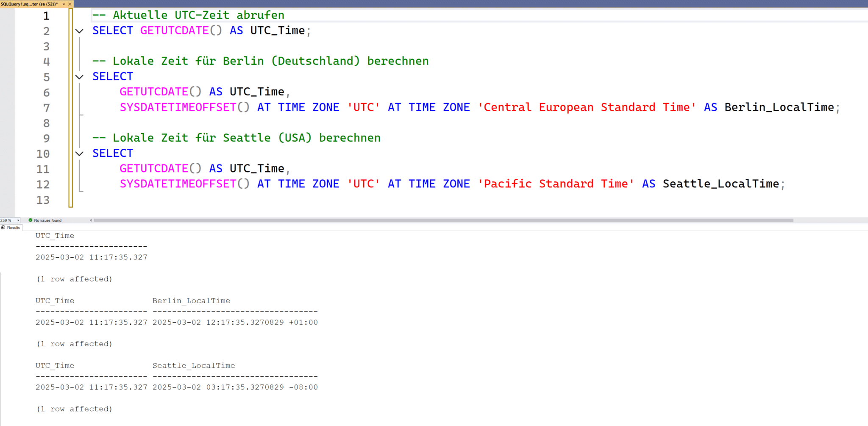This screenshot has height=426, width=868.
Task: Click the GETUTCDATE function on line 2
Action: click(x=174, y=31)
